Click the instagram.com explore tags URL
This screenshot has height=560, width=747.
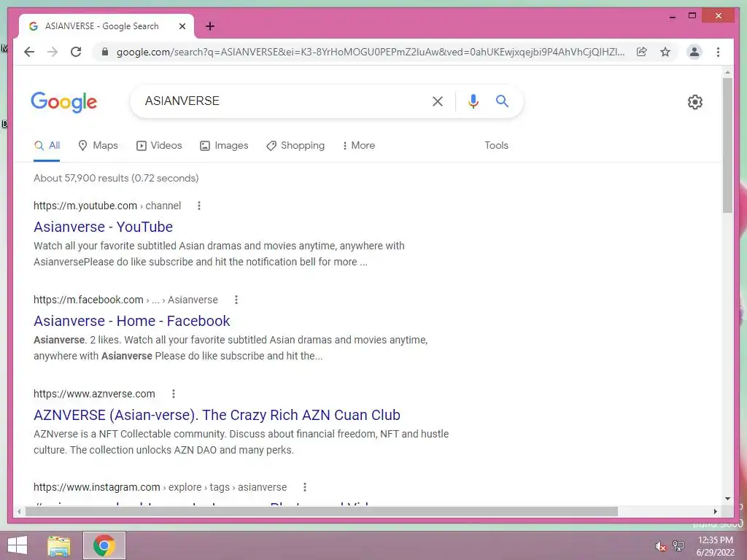point(160,487)
